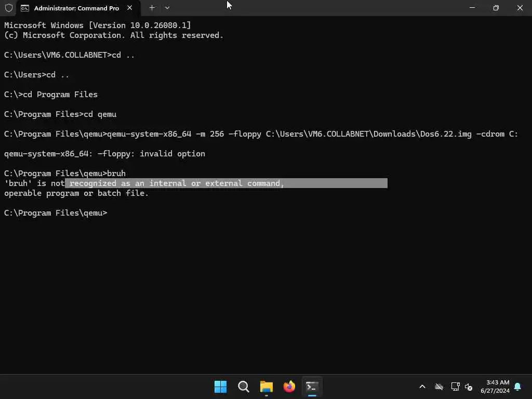This screenshot has width=532, height=399.
Task: Click the 'C:\Users>cd ..' line
Action: click(37, 75)
